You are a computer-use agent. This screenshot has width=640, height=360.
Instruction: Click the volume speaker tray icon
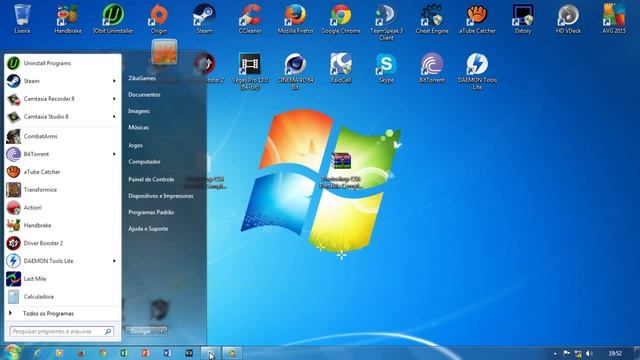click(589, 353)
